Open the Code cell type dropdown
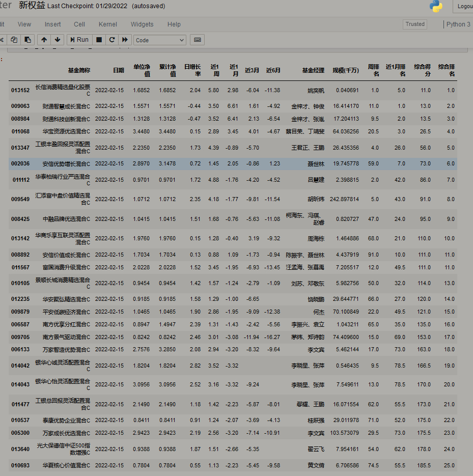 point(160,40)
